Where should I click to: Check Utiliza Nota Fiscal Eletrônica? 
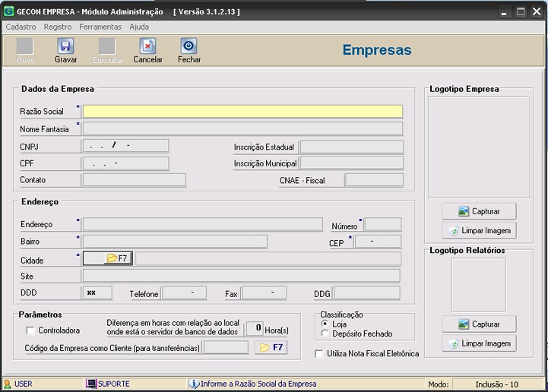(x=319, y=353)
